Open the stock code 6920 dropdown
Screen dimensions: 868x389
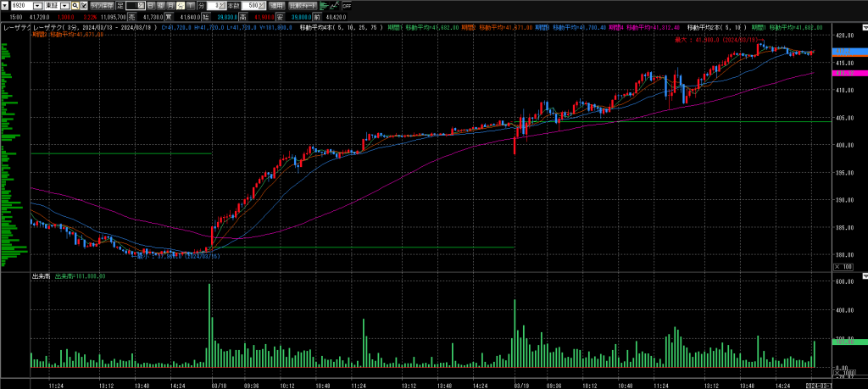coord(38,5)
